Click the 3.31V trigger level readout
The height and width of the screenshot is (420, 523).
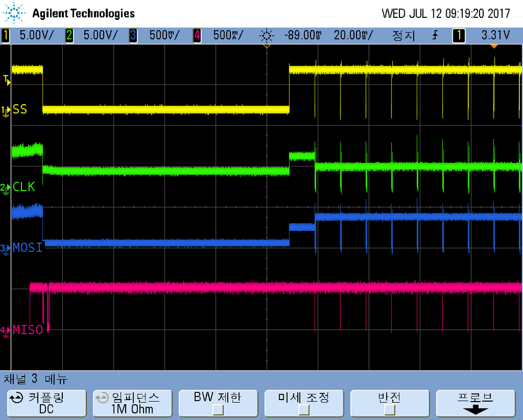tap(495, 36)
